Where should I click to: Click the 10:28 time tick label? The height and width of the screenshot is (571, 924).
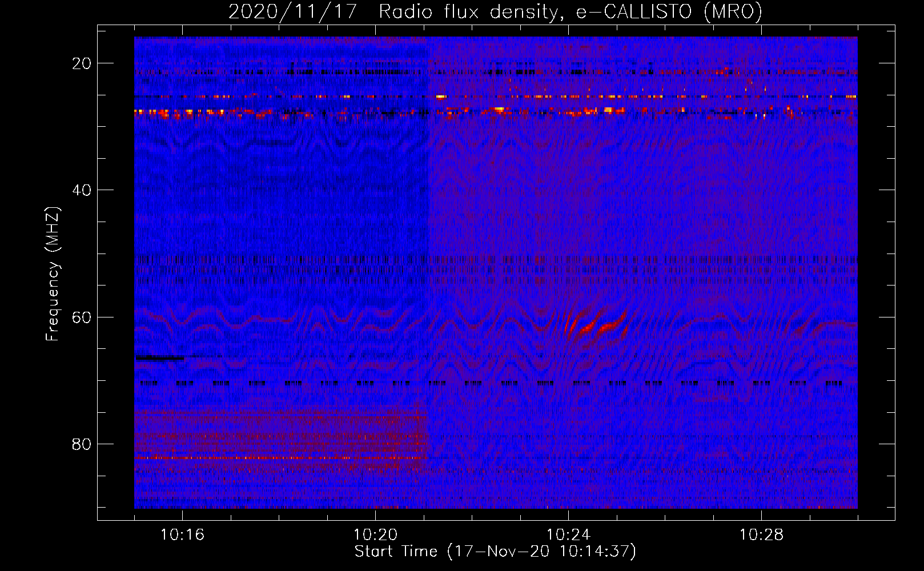tap(762, 534)
